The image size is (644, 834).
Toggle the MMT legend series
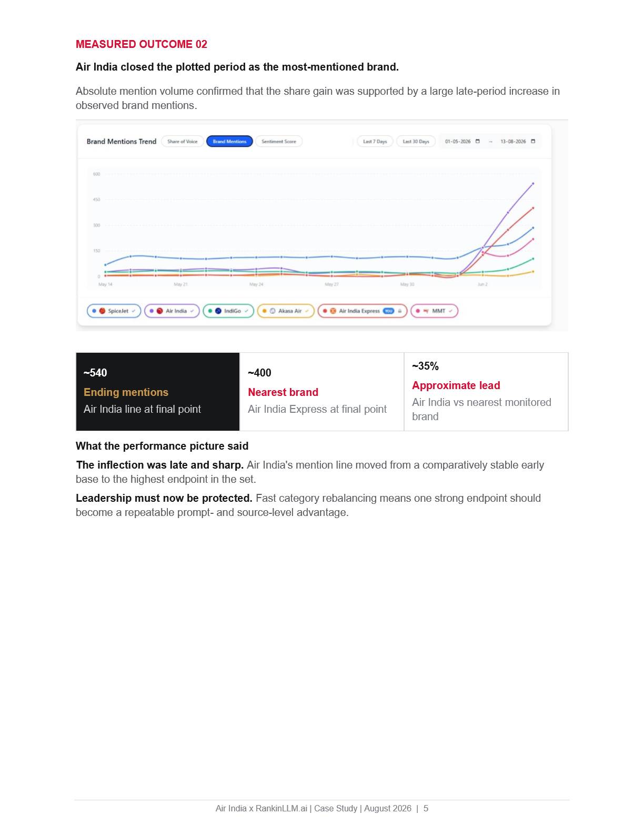point(435,311)
